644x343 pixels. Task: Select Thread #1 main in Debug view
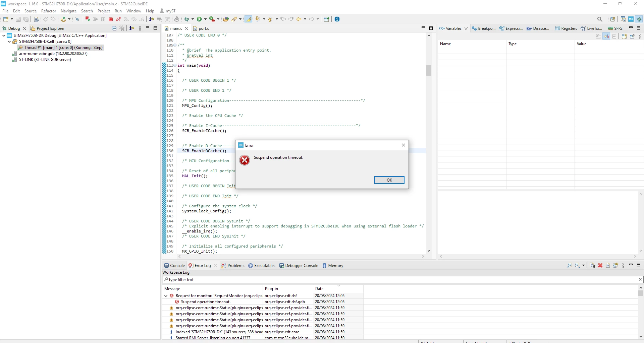(x=61, y=48)
